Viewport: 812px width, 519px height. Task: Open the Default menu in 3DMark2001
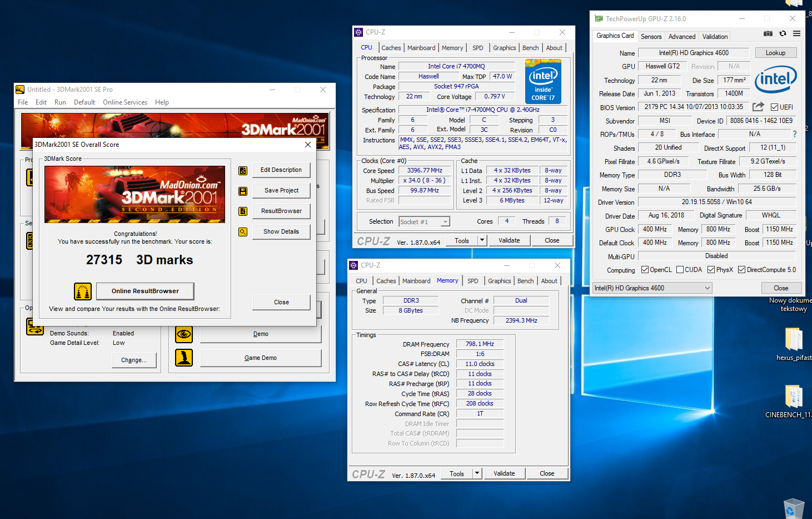tap(84, 102)
